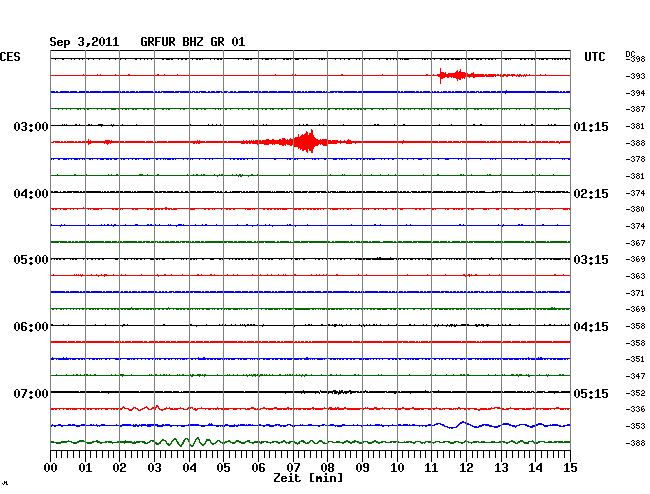Screen dimensions: 650x494
Task: Click the "UTC" column header
Action: point(594,57)
